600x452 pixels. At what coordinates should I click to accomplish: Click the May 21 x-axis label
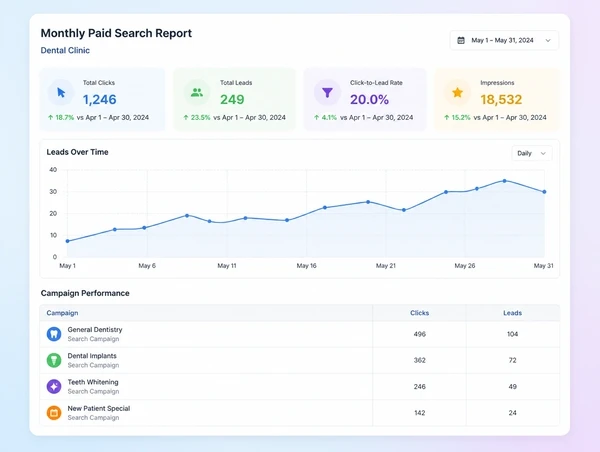[386, 266]
